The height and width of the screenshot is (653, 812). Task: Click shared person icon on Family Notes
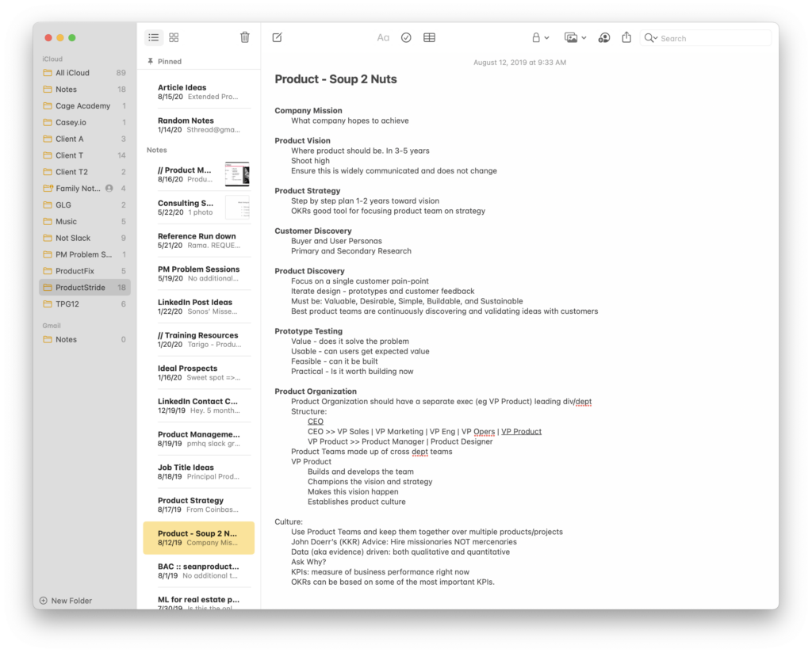[109, 189]
